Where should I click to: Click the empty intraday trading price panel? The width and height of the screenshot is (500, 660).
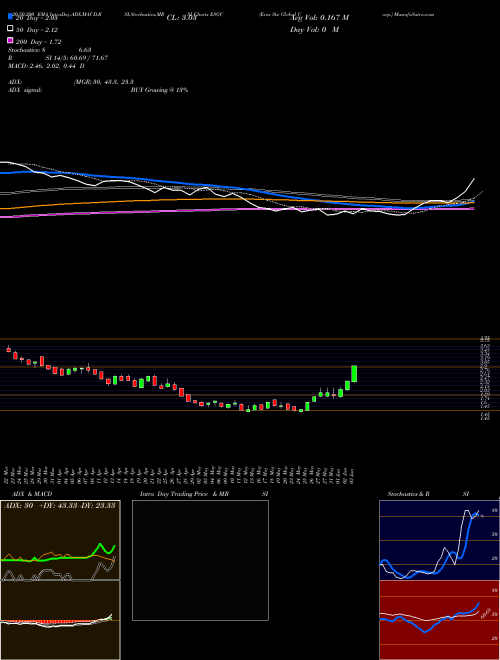(200, 560)
